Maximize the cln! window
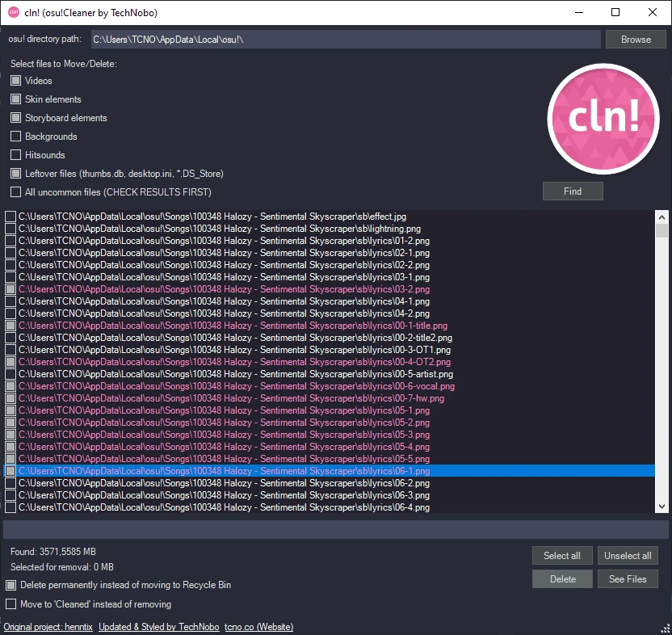The height and width of the screenshot is (635, 672). (615, 12)
